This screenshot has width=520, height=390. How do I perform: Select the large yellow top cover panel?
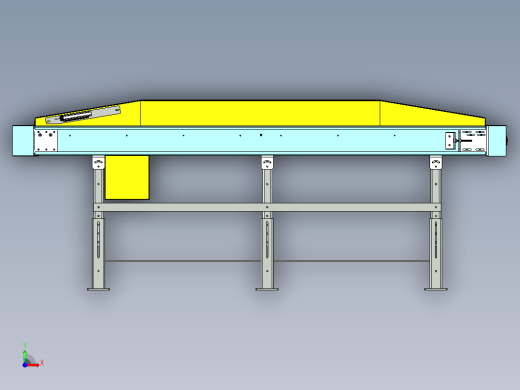260,113
